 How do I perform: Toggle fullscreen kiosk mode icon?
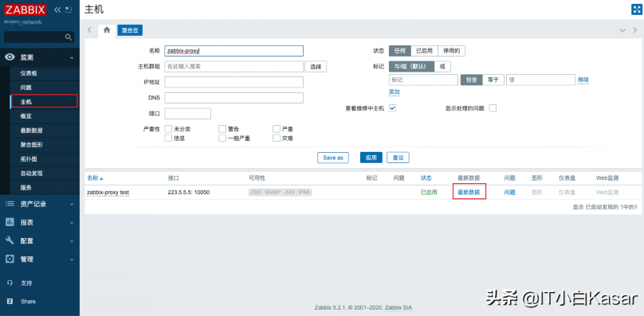click(x=636, y=10)
